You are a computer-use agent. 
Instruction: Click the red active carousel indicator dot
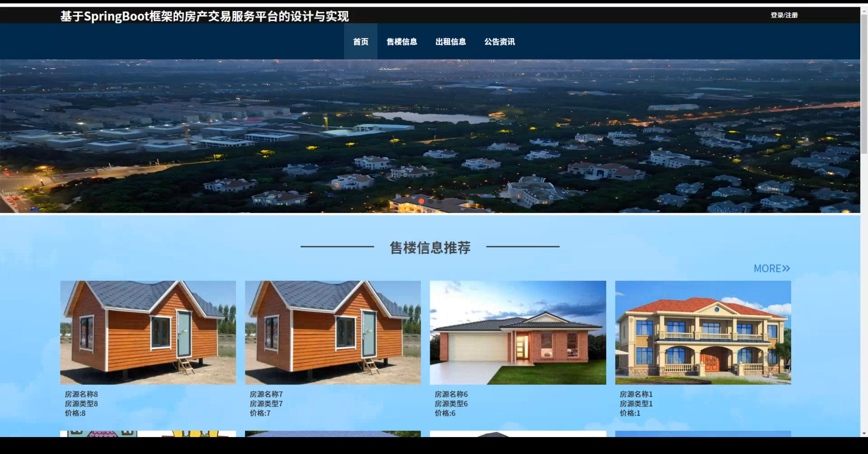pos(421,201)
